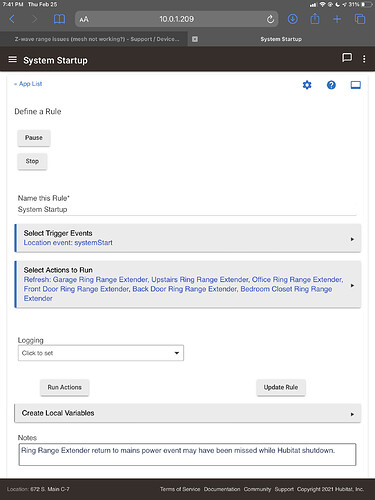375x500 pixels.
Task: Open the hamburger menu beside System Startup
Action: pos(12,60)
